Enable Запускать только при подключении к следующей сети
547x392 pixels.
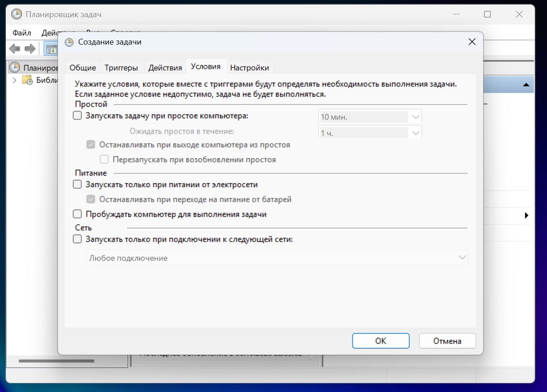pyautogui.click(x=77, y=239)
